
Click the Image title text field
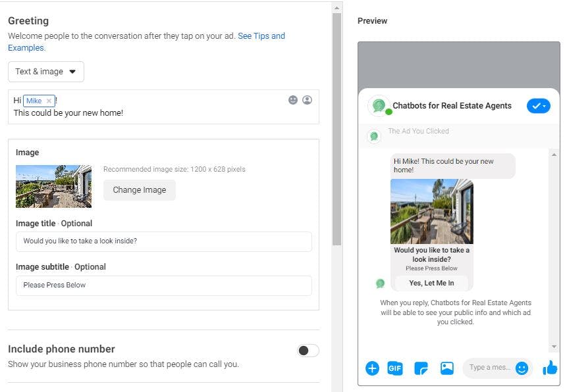pos(163,241)
